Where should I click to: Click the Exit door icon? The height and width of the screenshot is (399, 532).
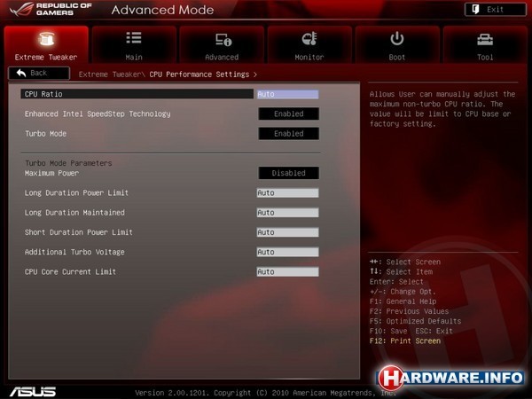tap(475, 9)
